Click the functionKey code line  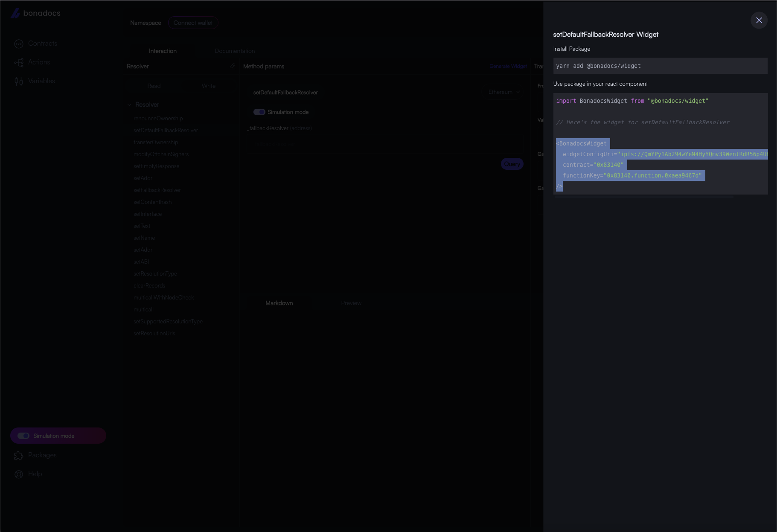(x=632, y=175)
